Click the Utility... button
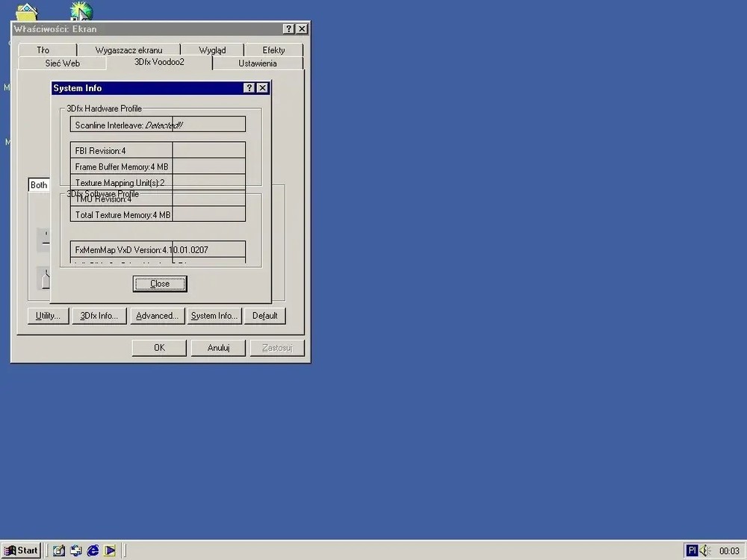The image size is (747, 560). click(x=48, y=316)
